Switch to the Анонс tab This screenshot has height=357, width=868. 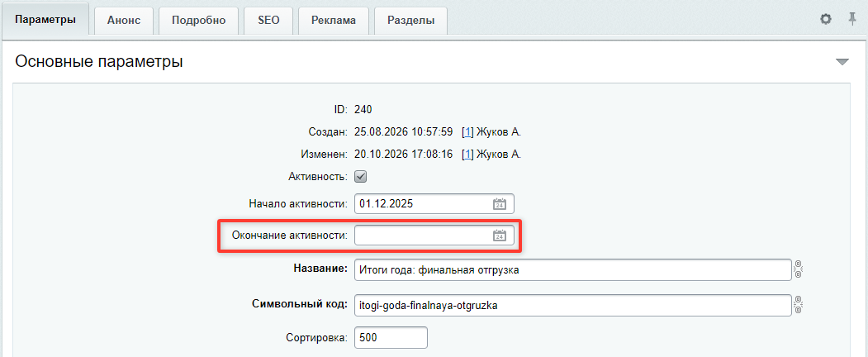pyautogui.click(x=123, y=21)
